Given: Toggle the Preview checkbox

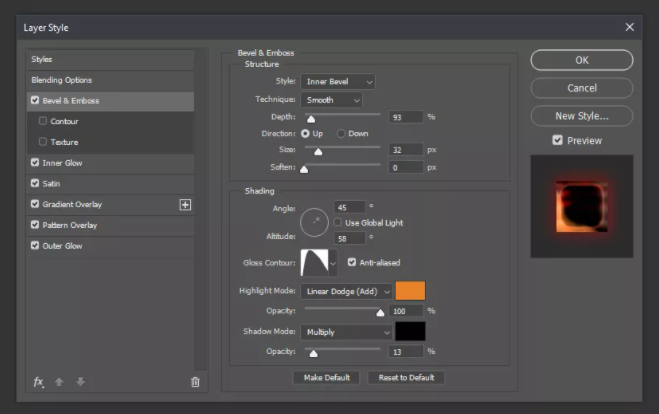Looking at the screenshot, I should [x=557, y=140].
